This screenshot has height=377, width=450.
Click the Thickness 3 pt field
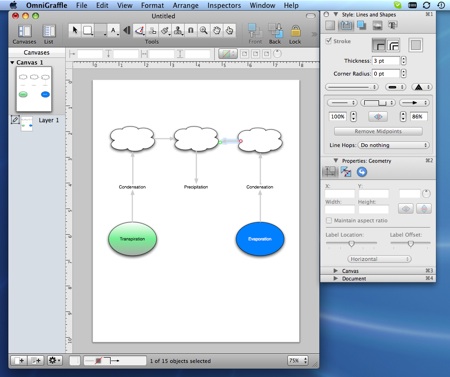[x=386, y=61]
